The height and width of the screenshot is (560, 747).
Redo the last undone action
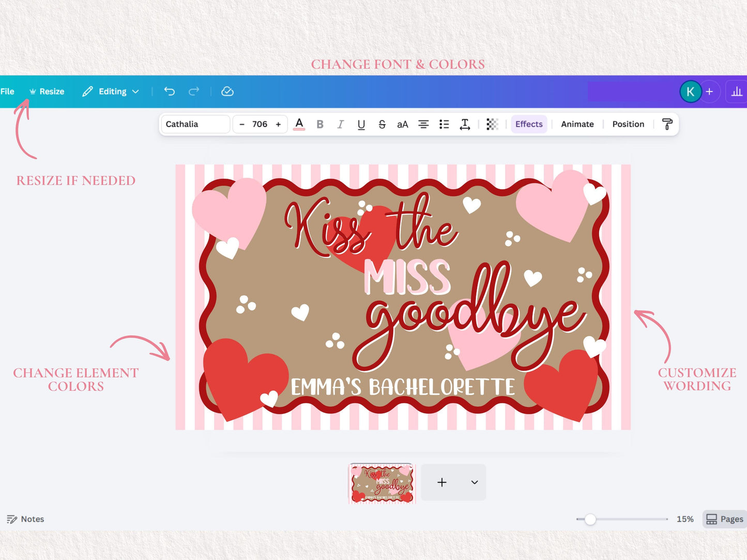pos(194,91)
